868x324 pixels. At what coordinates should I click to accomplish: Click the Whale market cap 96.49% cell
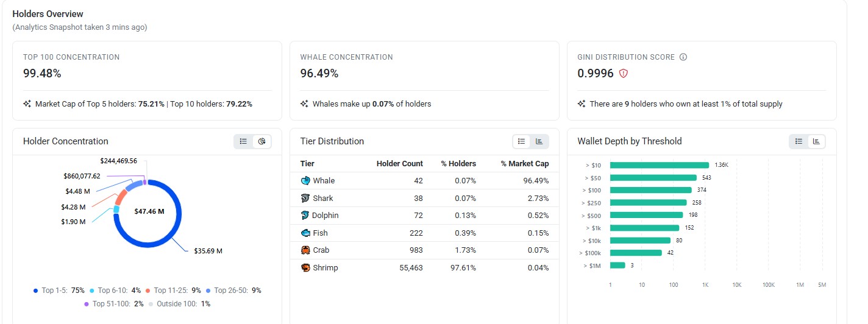535,181
